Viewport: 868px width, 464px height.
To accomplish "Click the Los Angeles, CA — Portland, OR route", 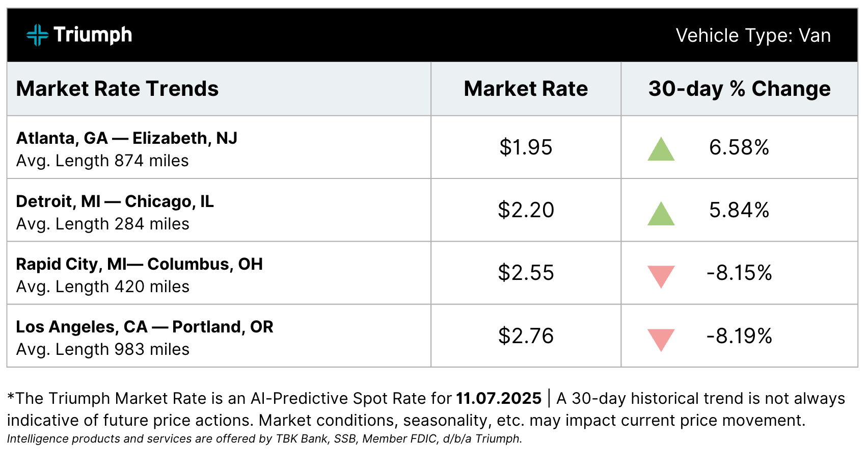I will click(145, 327).
